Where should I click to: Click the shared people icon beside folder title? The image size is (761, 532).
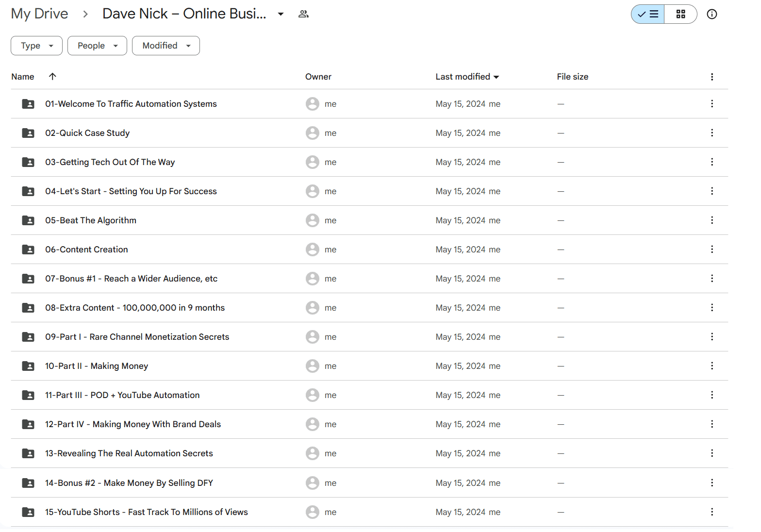point(304,14)
